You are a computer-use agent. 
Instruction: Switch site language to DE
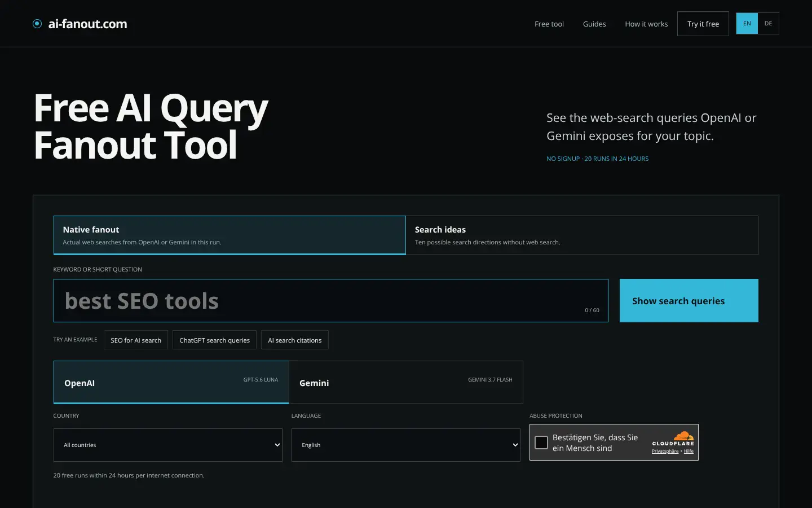tap(768, 24)
